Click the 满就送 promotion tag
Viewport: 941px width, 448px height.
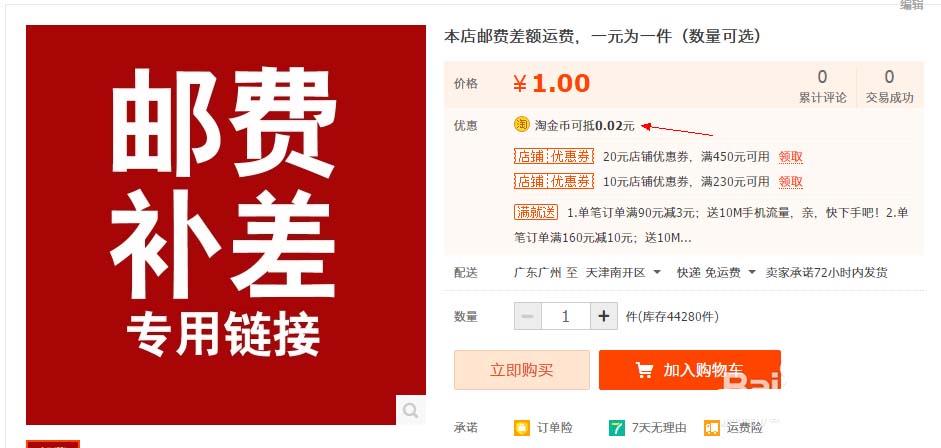[x=536, y=212]
